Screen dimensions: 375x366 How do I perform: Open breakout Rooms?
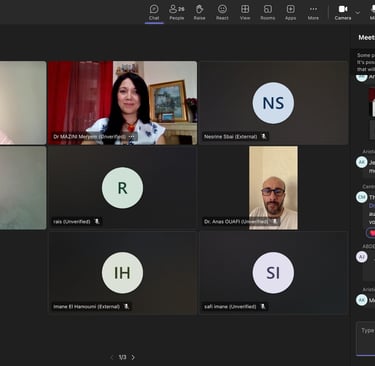point(268,12)
